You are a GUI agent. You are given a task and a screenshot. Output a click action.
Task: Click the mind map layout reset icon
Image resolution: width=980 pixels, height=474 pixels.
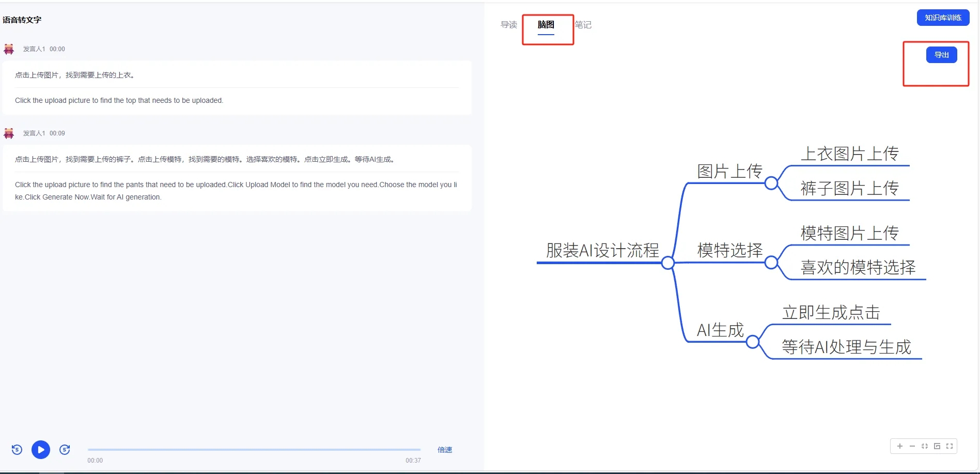[937, 446]
